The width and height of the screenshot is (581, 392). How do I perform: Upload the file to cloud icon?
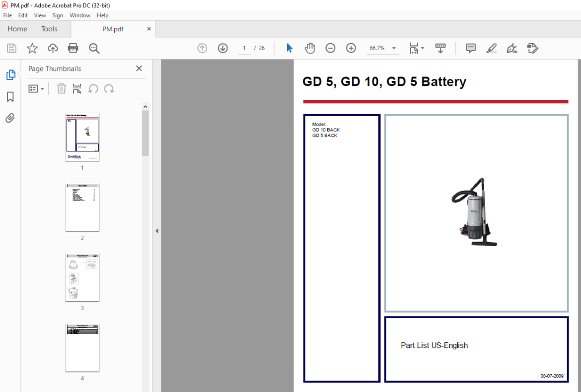[53, 48]
